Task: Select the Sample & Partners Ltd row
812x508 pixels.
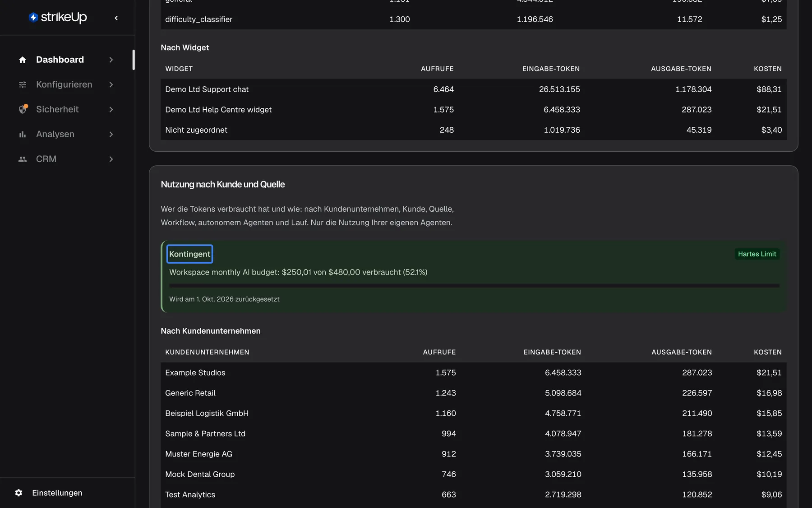Action: pyautogui.click(x=474, y=433)
